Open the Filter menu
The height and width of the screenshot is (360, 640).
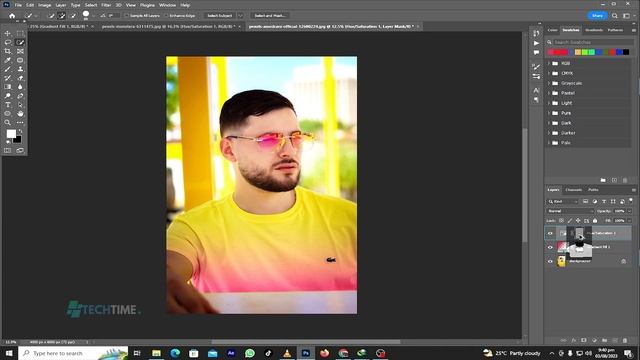(106, 5)
